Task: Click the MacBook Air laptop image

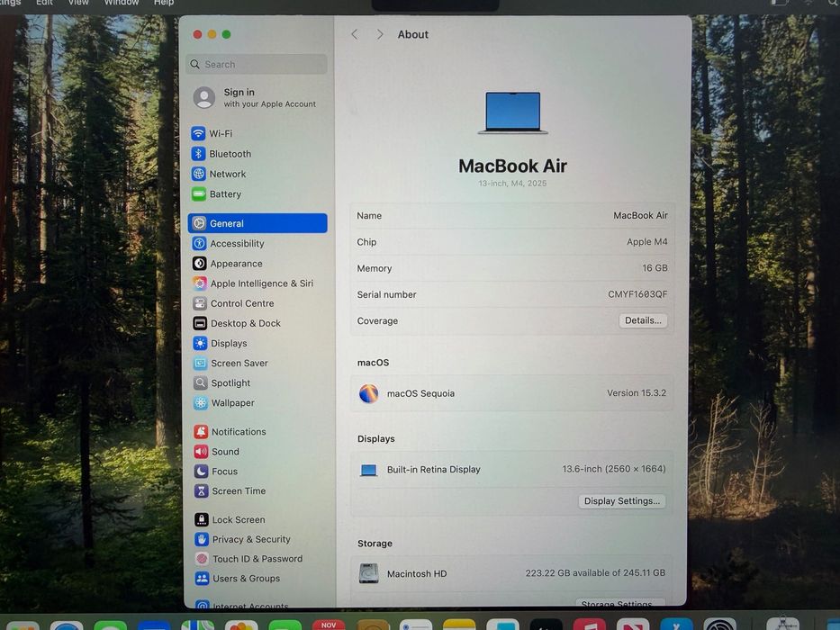Action: 512,112
